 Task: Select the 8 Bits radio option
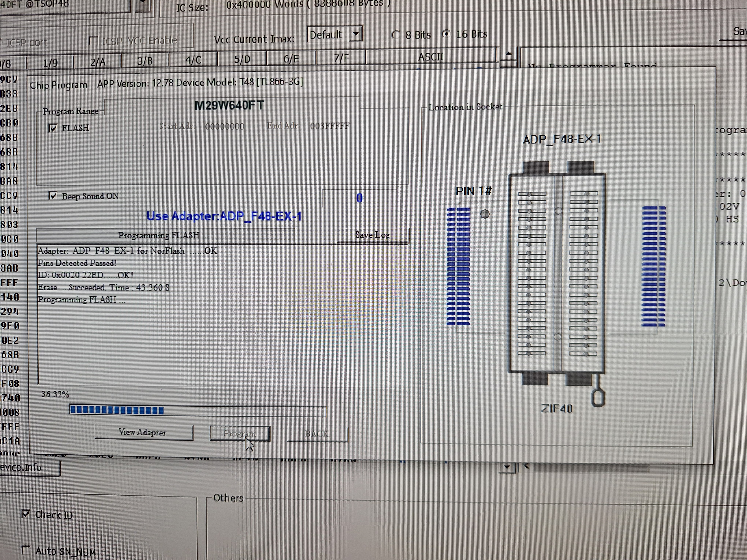click(x=395, y=35)
